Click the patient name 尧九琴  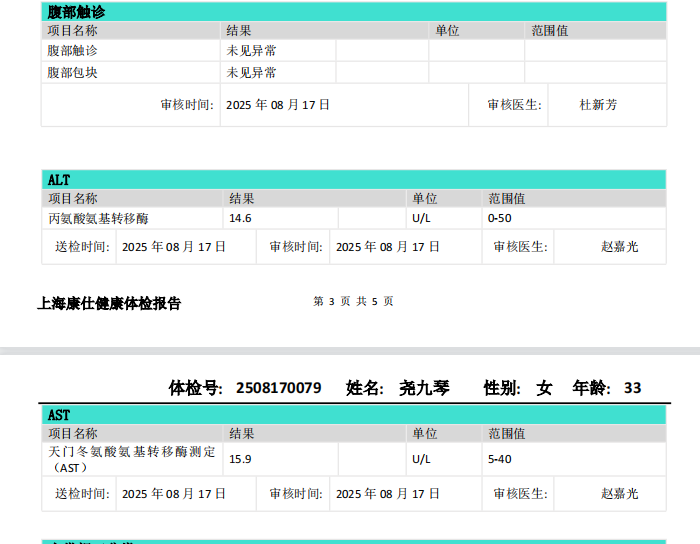(424, 388)
